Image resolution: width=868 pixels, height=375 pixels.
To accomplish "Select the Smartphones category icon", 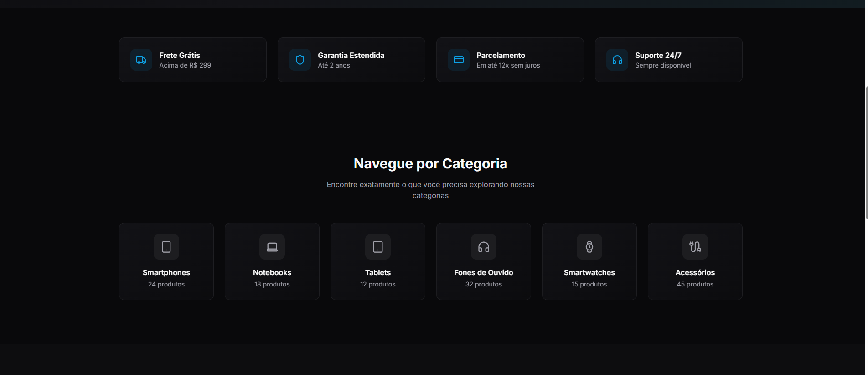I will click(x=166, y=247).
